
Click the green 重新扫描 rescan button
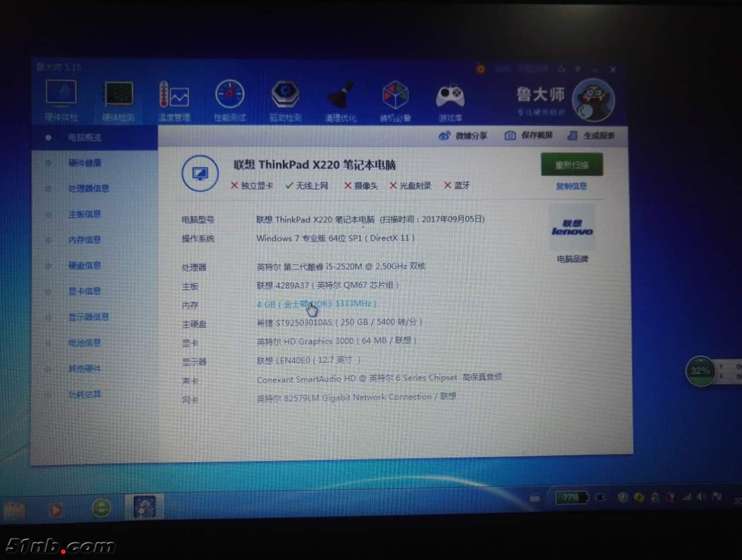[572, 165]
